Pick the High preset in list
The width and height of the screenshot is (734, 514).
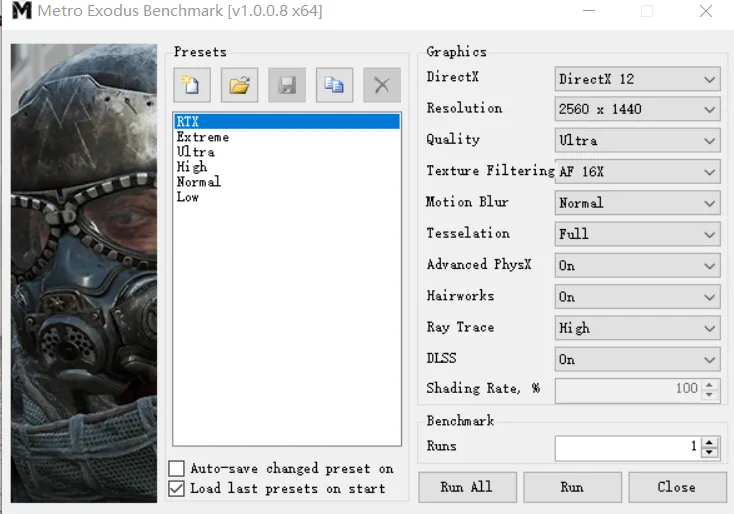click(287, 167)
